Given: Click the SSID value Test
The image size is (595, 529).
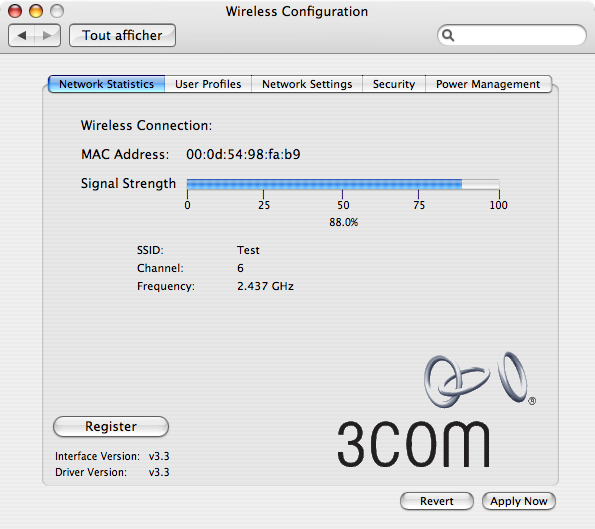Looking at the screenshot, I should (x=248, y=250).
